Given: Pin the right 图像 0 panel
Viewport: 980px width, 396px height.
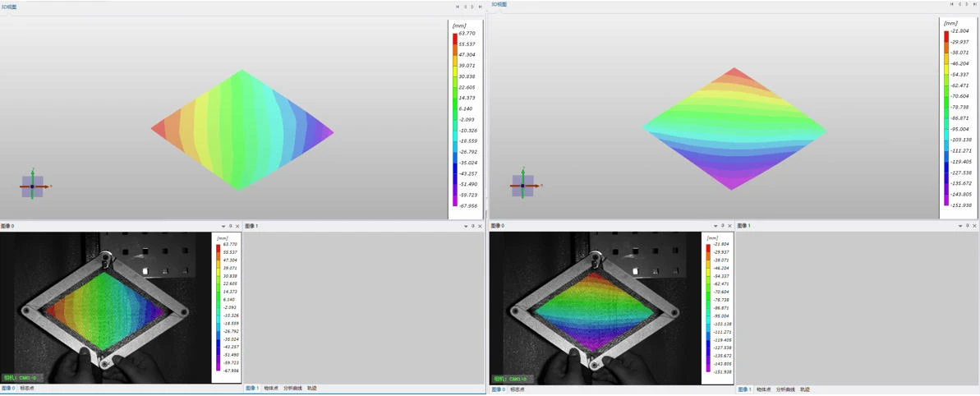Looking at the screenshot, I should 723,226.
